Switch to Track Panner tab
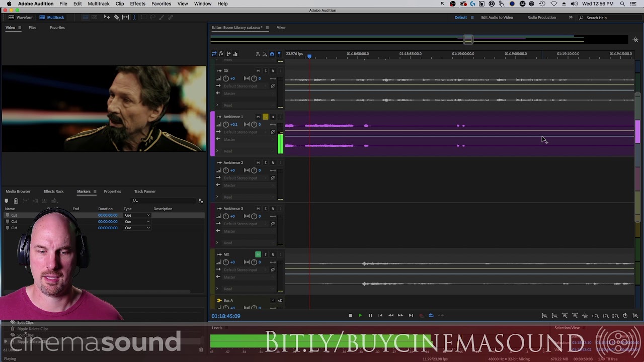Screen dimensions: 644x362 pyautogui.click(x=145, y=192)
